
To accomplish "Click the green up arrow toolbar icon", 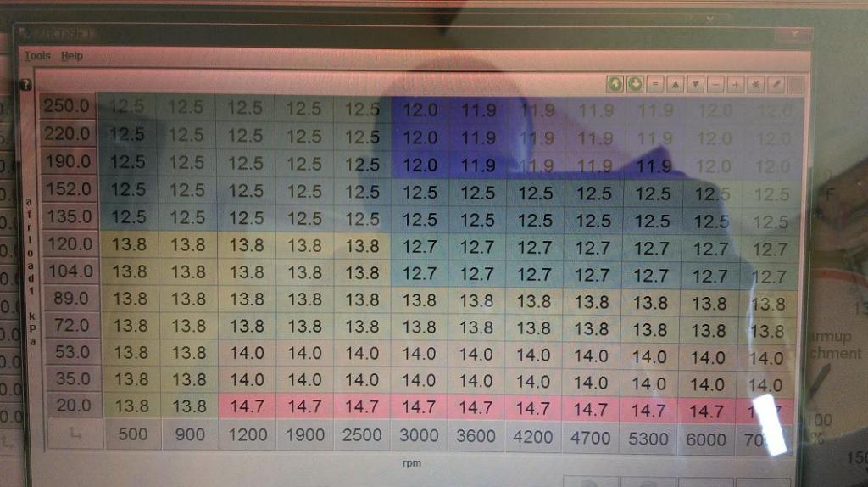I will coord(615,85).
